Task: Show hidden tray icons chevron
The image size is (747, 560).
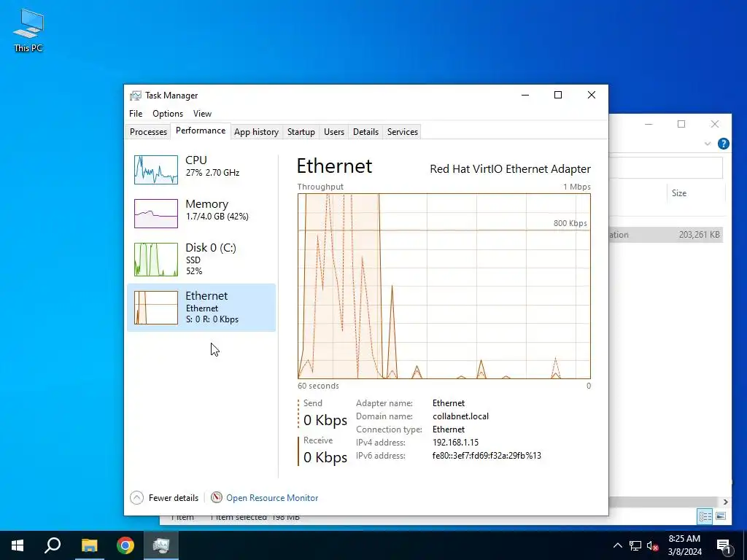Action: click(x=617, y=545)
